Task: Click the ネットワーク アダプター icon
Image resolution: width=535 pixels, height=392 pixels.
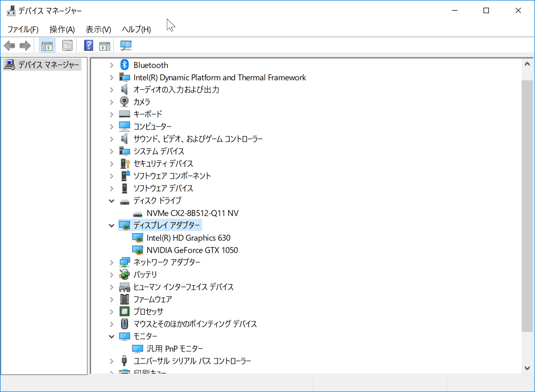Action: tap(124, 262)
